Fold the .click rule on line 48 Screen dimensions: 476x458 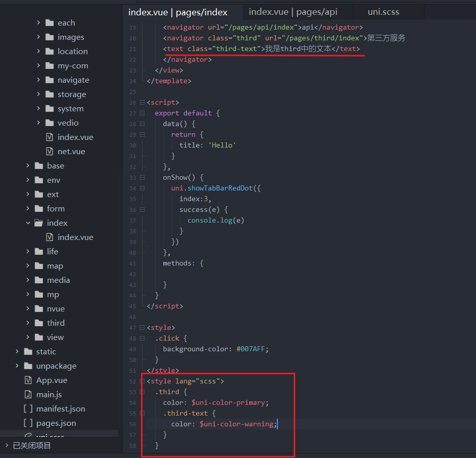point(142,338)
